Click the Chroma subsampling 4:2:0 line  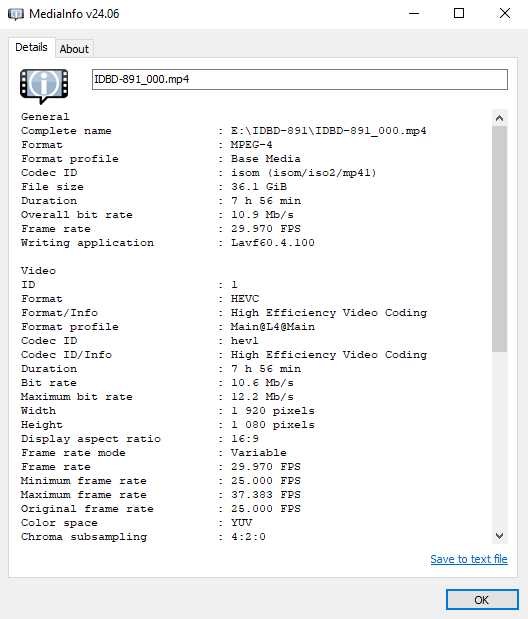click(x=143, y=537)
